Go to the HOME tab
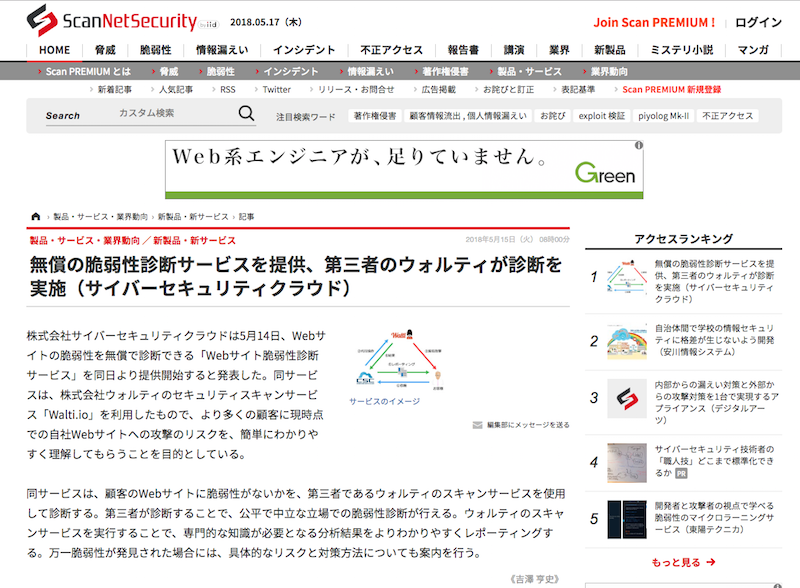 (x=54, y=50)
